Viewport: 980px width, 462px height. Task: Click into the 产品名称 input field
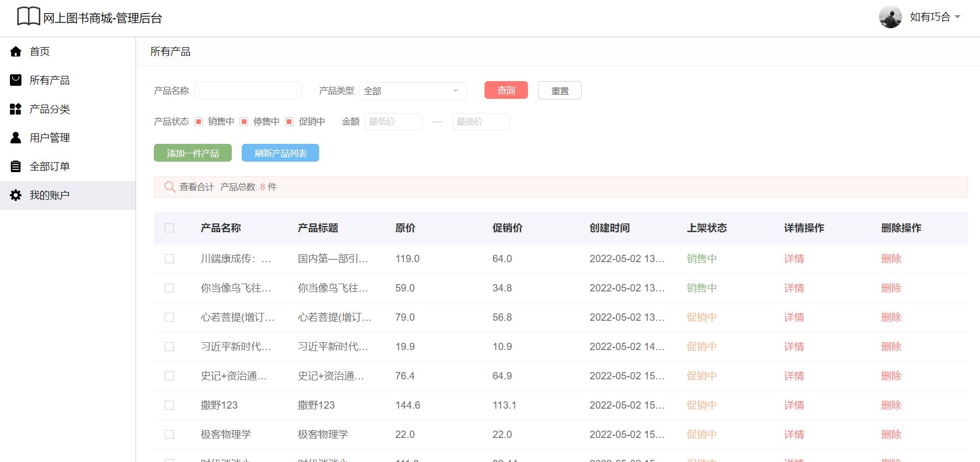tap(248, 91)
